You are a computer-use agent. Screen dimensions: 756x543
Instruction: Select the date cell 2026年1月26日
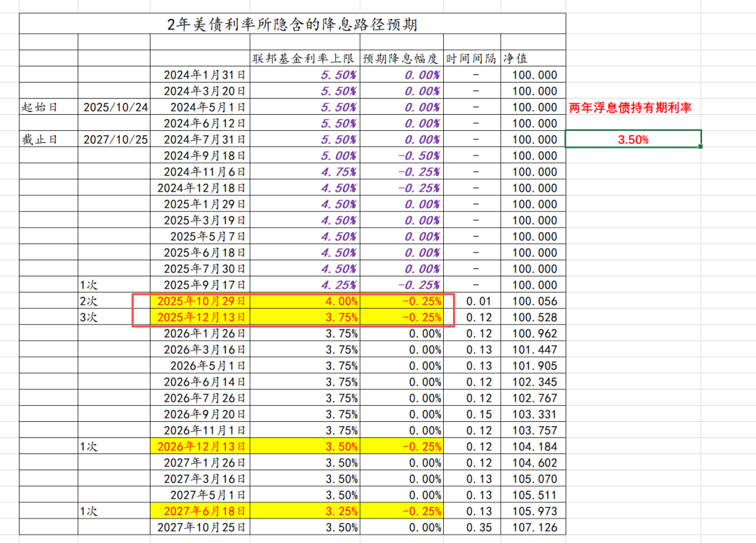(x=199, y=333)
